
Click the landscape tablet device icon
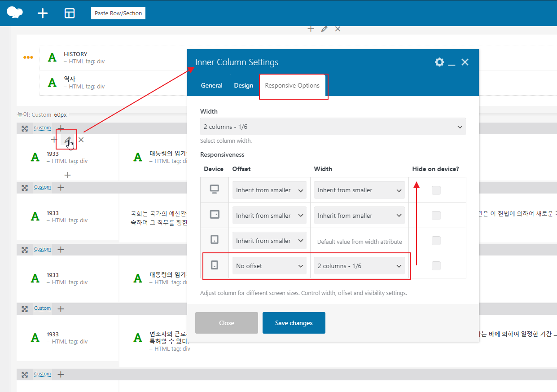(215, 215)
